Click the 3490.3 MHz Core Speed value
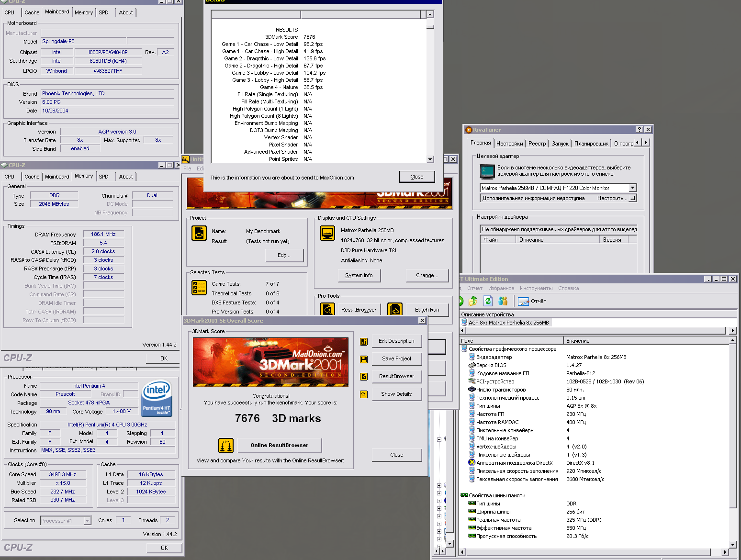 (x=63, y=475)
